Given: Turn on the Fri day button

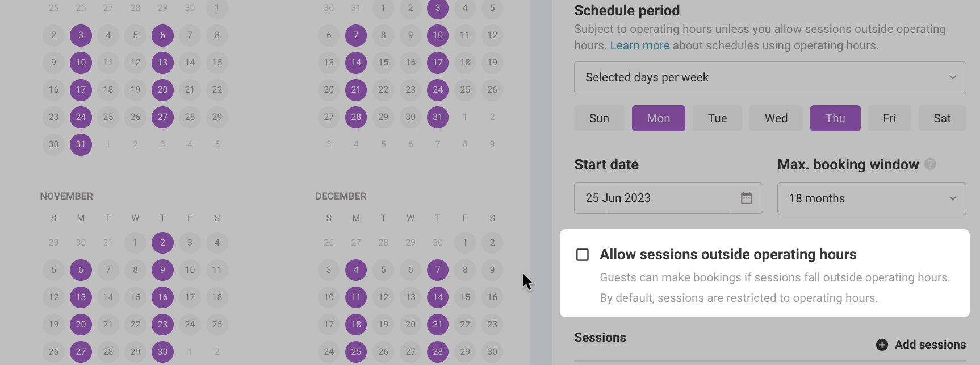Looking at the screenshot, I should click(890, 118).
